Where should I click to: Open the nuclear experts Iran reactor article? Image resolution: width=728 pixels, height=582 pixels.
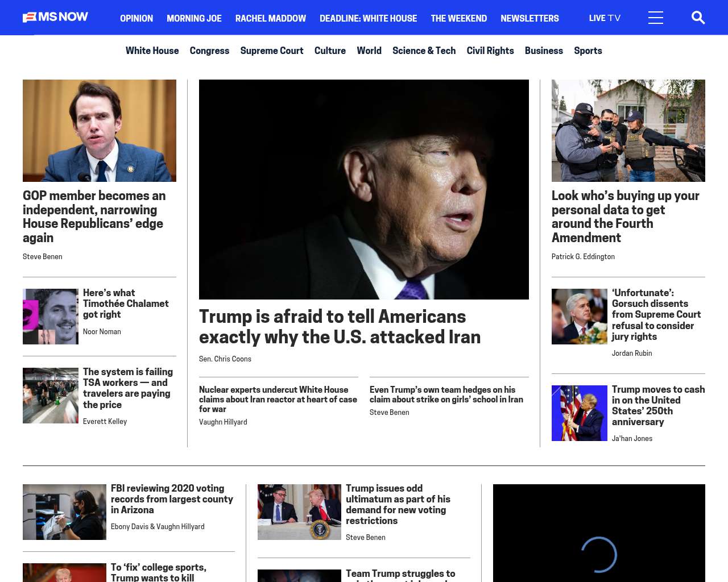point(278,399)
